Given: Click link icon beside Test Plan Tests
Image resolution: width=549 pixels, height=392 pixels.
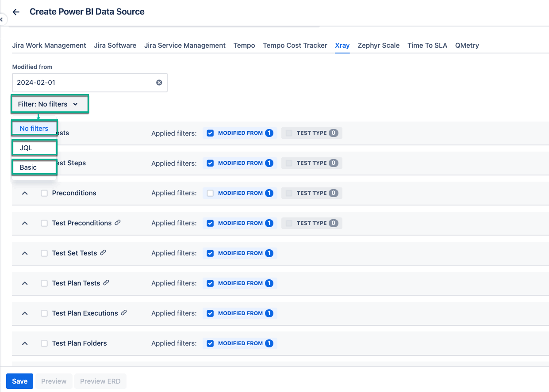Looking at the screenshot, I should click(106, 283).
